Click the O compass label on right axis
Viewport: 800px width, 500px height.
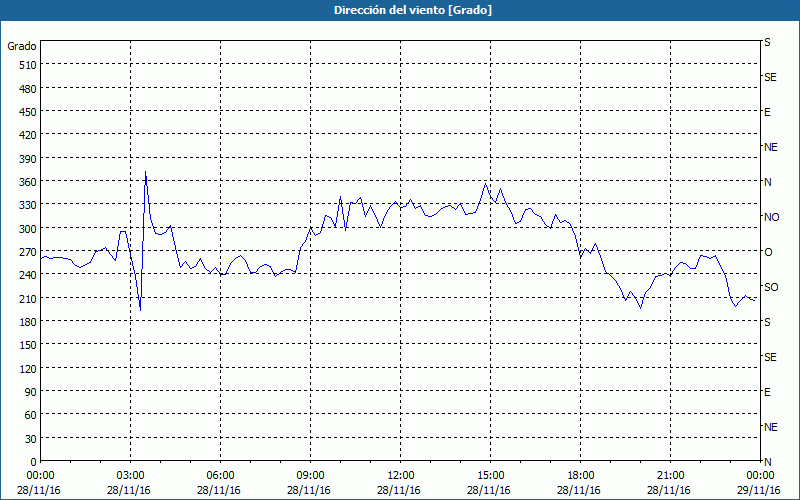click(768, 252)
